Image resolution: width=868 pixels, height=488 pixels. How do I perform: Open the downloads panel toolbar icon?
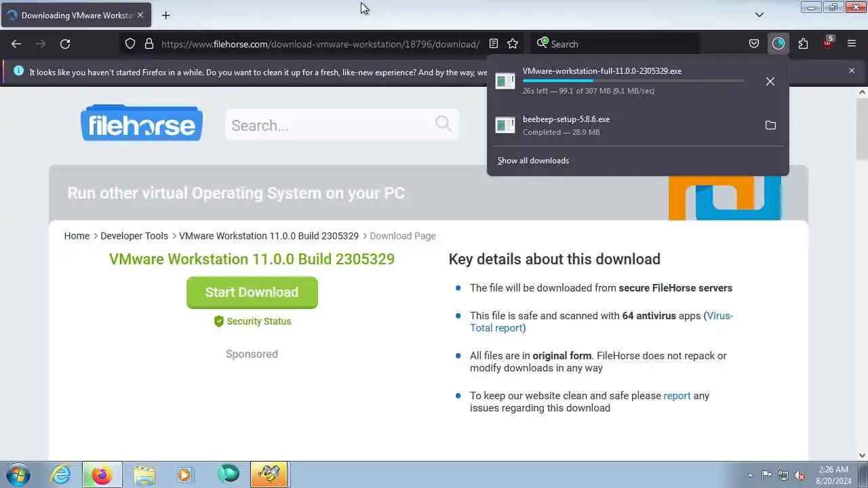[x=778, y=43]
